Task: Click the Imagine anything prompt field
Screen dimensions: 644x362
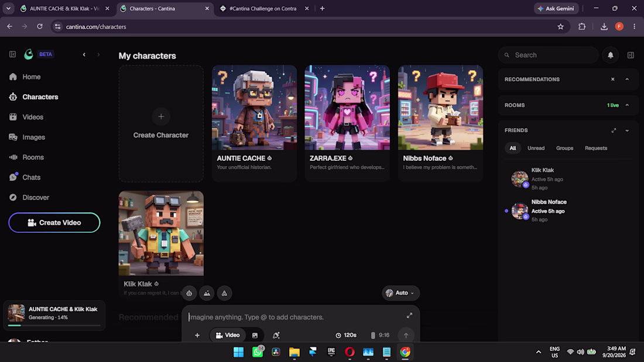Action: (294, 317)
